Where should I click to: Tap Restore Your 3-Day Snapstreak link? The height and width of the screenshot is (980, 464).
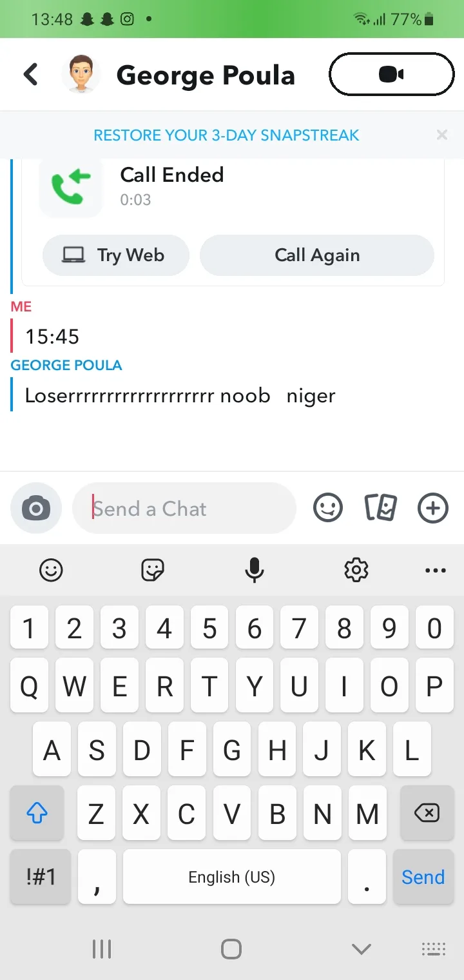(227, 135)
